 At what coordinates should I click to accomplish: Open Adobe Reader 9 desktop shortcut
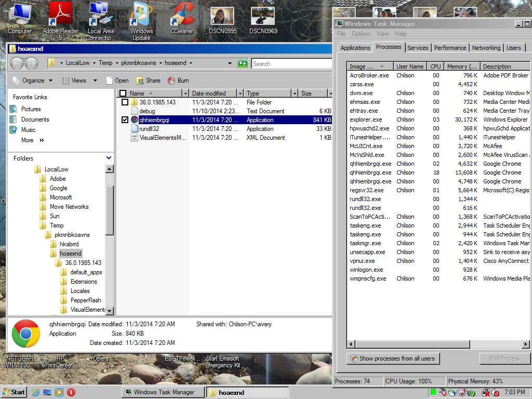point(60,20)
